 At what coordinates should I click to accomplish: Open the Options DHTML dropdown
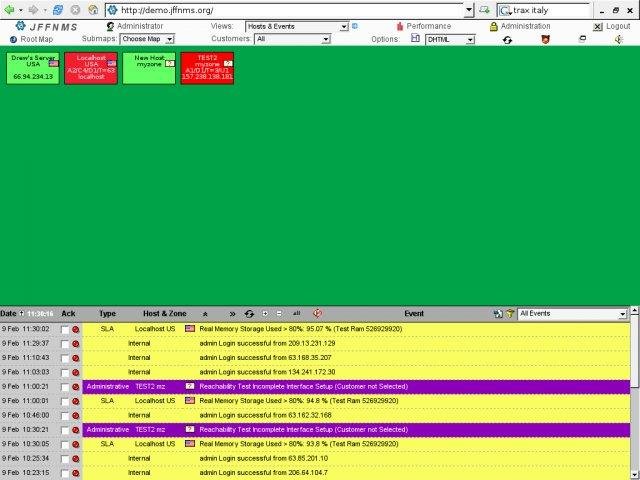450,40
